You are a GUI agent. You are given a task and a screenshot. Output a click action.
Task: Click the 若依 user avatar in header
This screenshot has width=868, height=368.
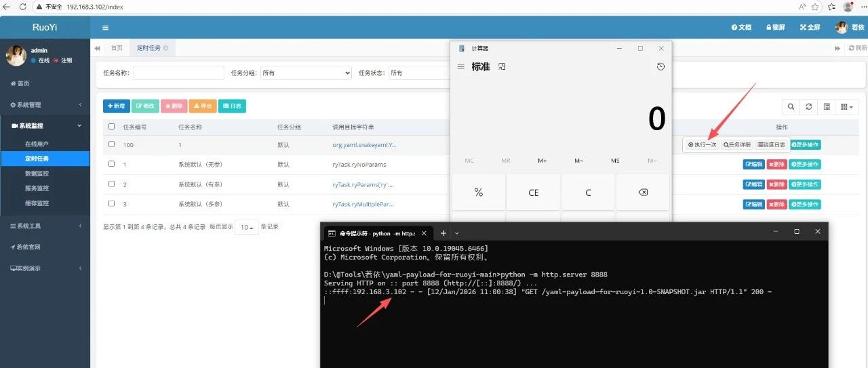point(842,28)
